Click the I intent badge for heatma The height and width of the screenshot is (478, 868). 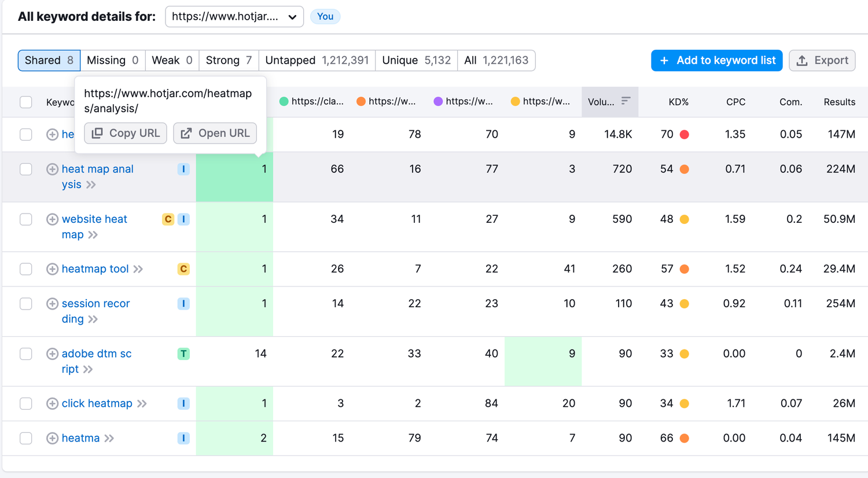(183, 438)
